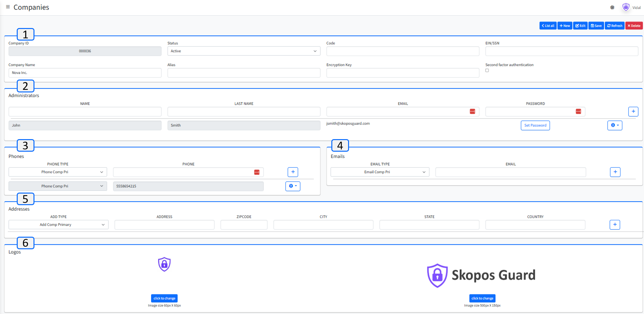Screen dimensions: 644x314
Task: Click red icon in PASSWORD field
Action: pos(578,111)
